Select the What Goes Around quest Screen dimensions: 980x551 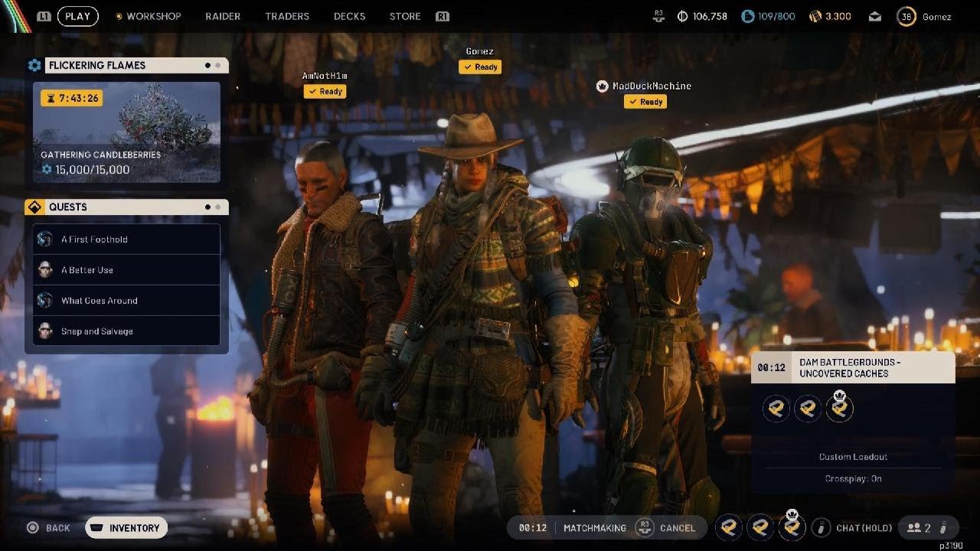click(126, 300)
